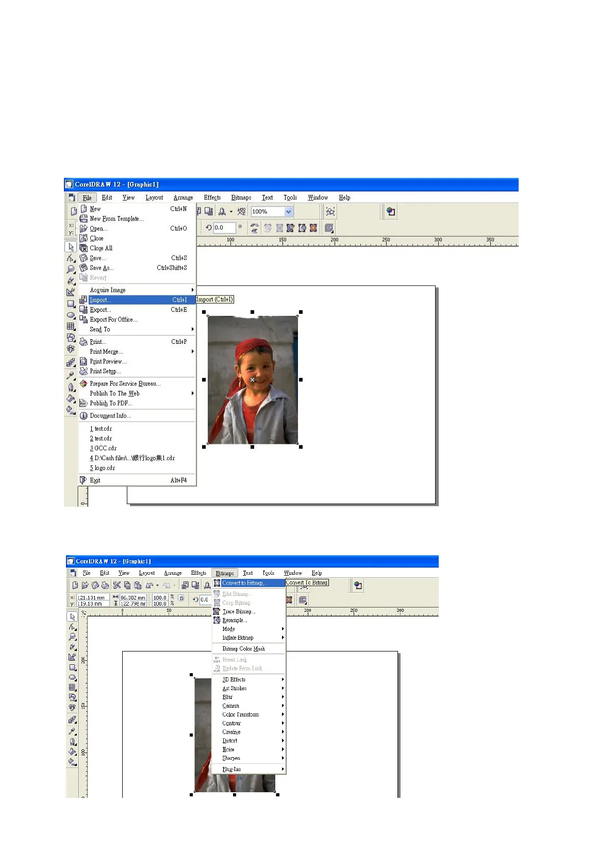Choose Bitmap Color Mask in Bitmaps menu
The height and width of the screenshot is (868, 614).
(248, 649)
